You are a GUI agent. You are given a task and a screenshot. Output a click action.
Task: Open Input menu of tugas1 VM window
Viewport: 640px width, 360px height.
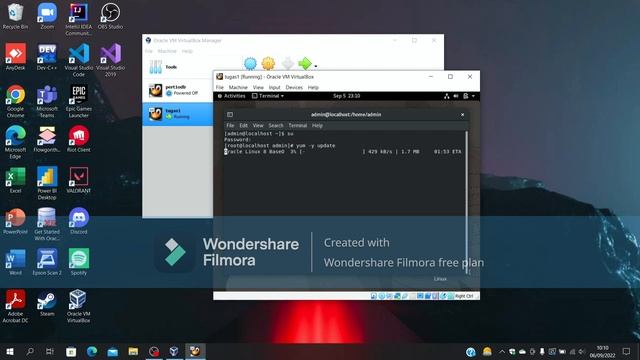(274, 87)
